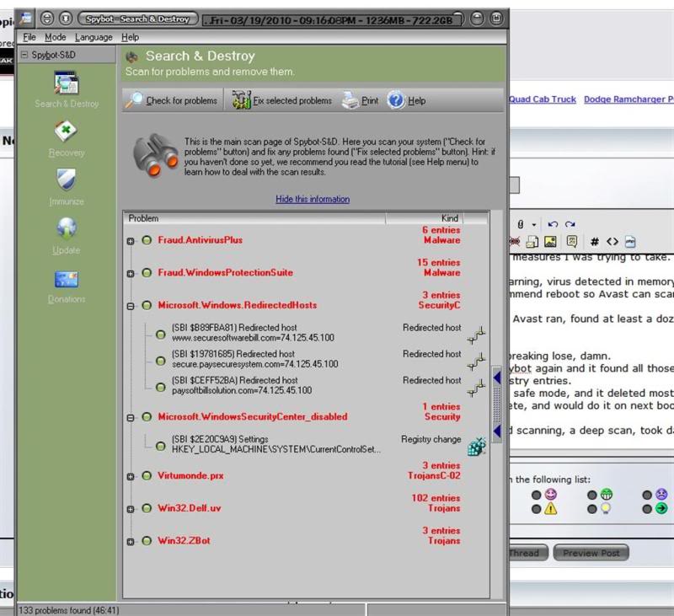
Task: Click the attachment paperclip icon in forum editor
Action: [x=521, y=224]
